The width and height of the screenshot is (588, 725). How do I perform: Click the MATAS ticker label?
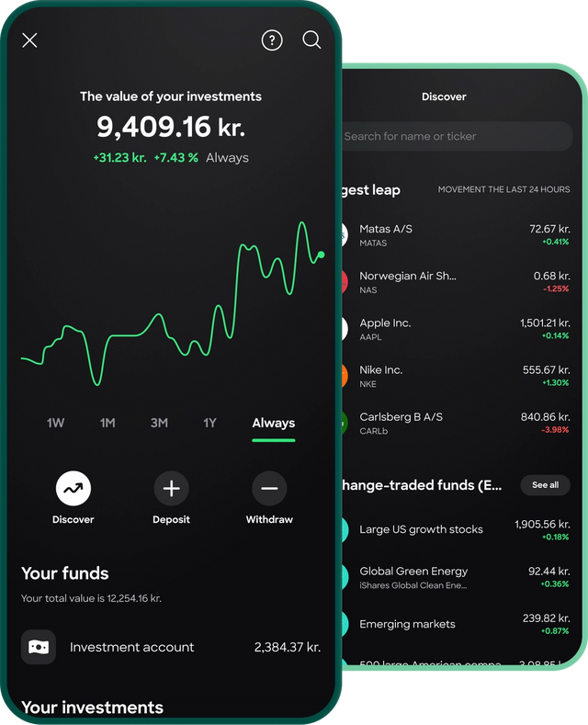pyautogui.click(x=373, y=244)
